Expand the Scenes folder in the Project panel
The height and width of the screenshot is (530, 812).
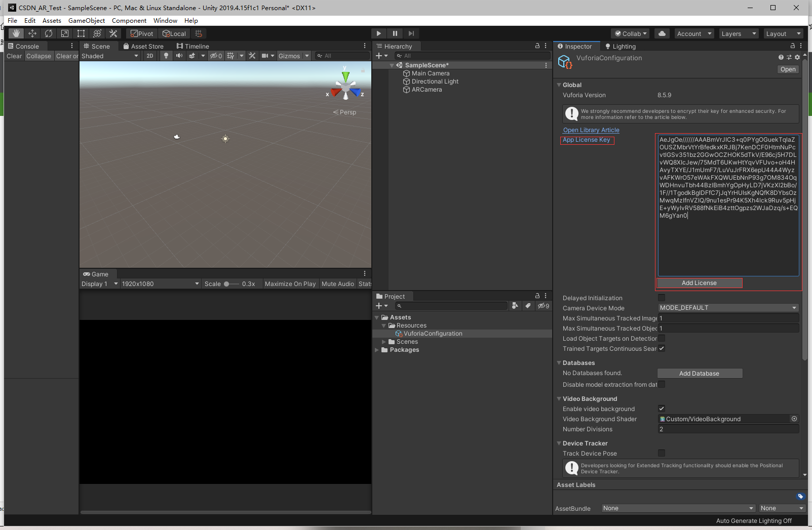(x=383, y=341)
